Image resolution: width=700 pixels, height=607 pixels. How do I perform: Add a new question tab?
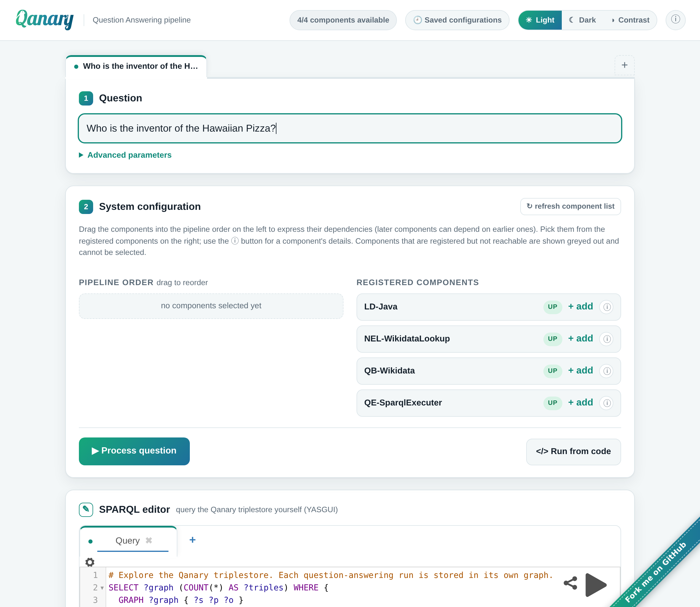(x=624, y=65)
